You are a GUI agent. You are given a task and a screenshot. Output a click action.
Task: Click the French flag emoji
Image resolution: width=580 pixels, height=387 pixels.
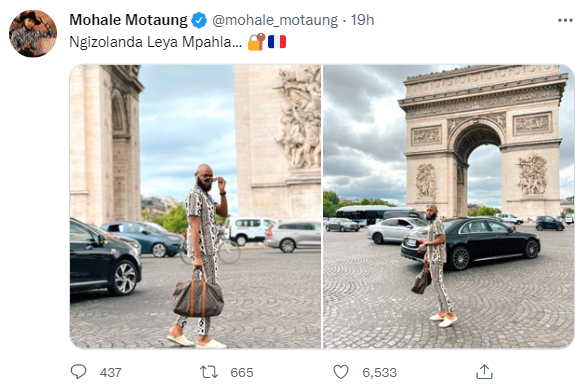(x=277, y=41)
